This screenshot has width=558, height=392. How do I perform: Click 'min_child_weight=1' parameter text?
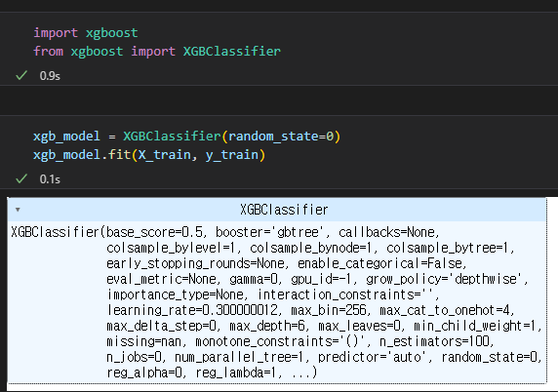pos(474,326)
